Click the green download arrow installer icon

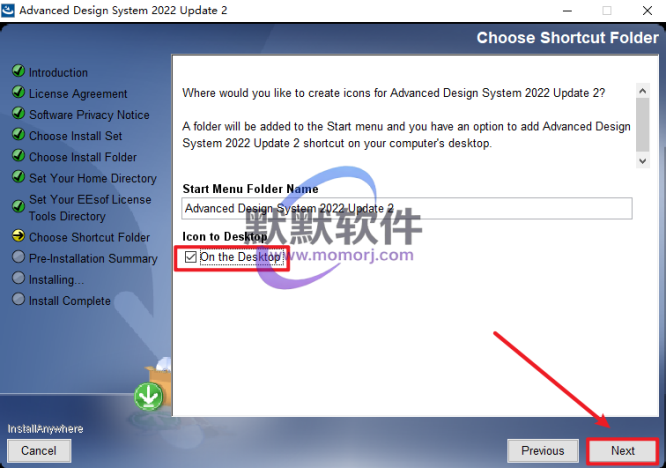[149, 396]
